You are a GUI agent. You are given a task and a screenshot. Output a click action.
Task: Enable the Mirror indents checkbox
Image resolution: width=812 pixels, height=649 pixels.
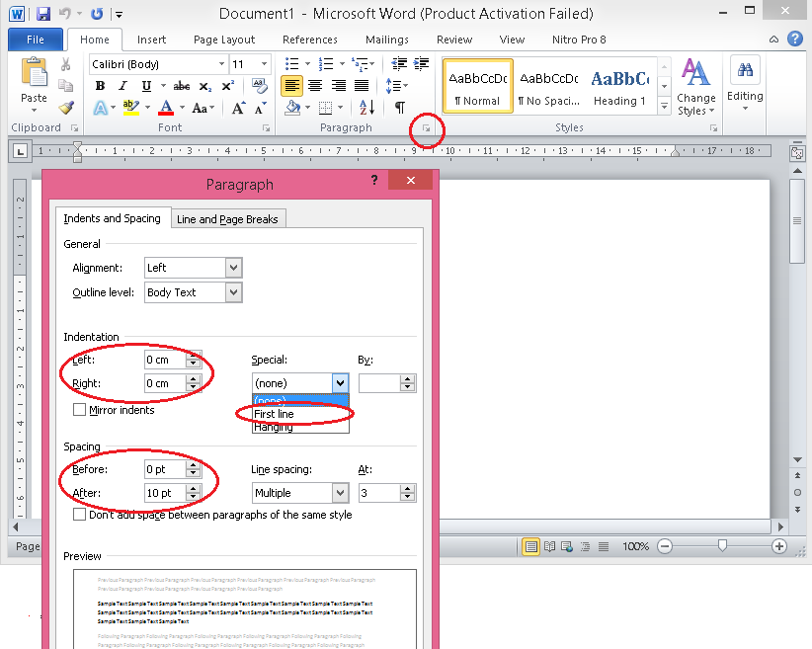80,410
